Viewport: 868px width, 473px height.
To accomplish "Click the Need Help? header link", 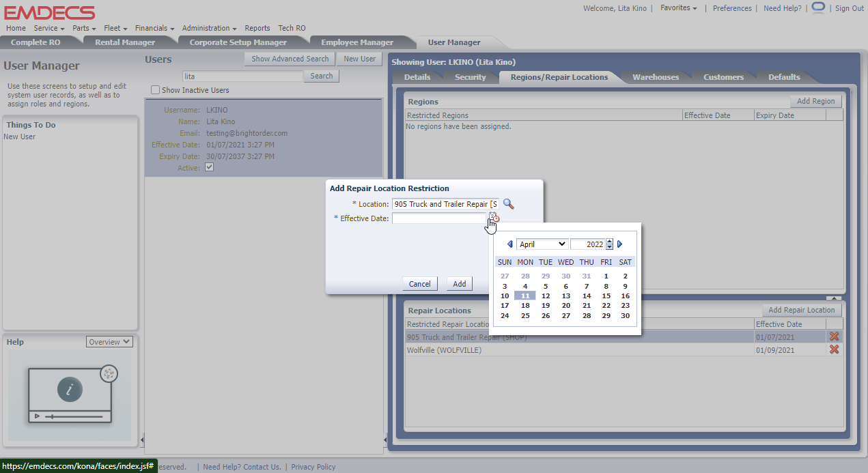I will pos(783,8).
